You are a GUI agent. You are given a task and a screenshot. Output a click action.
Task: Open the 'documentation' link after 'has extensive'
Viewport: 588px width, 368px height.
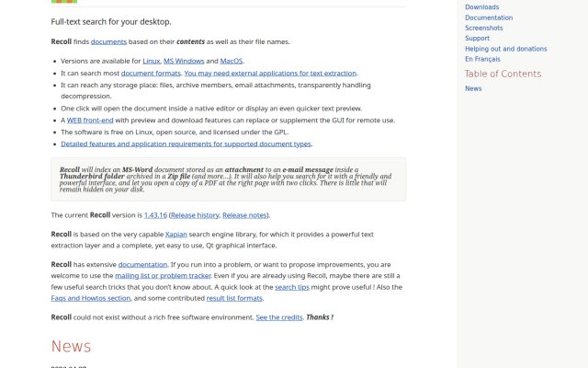142,264
